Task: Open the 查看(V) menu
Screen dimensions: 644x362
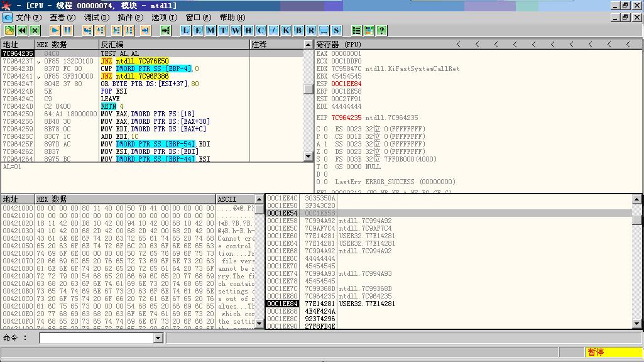Action: pyautogui.click(x=63, y=17)
